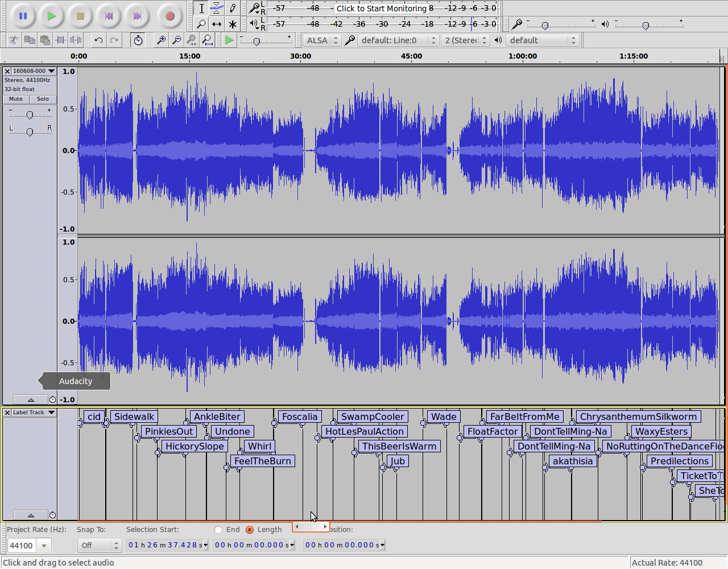Open the Snap To dropdown set to Off
This screenshot has height=569, width=728.
[x=99, y=545]
